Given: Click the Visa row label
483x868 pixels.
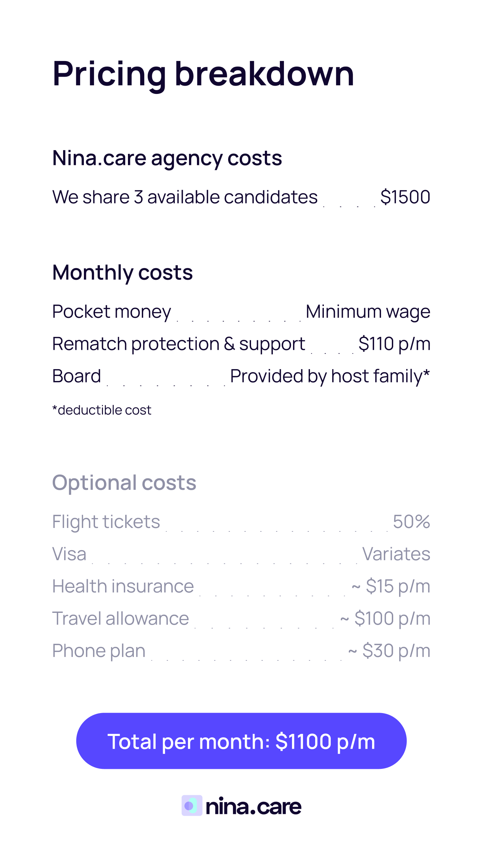Looking at the screenshot, I should [69, 554].
